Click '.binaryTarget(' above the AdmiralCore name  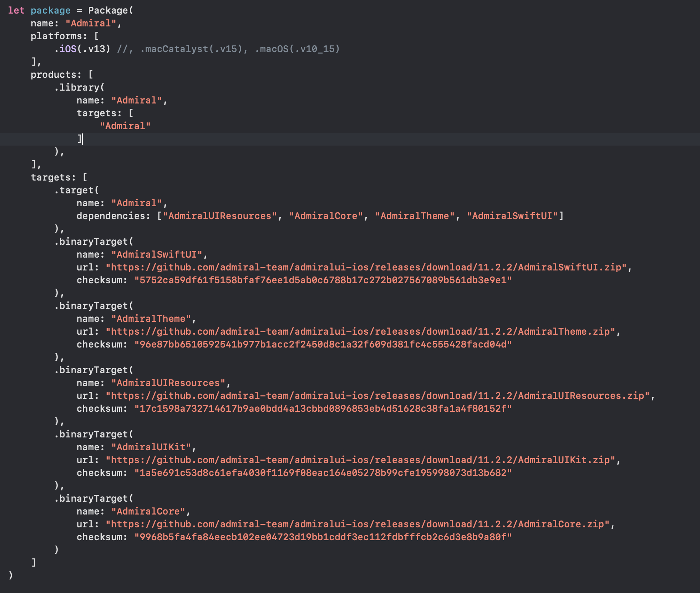93,498
